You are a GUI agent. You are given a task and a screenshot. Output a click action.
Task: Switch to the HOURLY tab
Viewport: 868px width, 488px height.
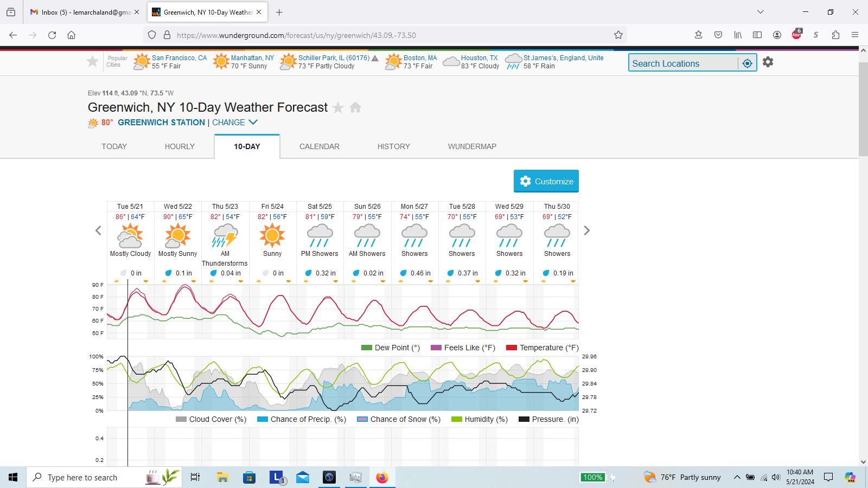180,146
